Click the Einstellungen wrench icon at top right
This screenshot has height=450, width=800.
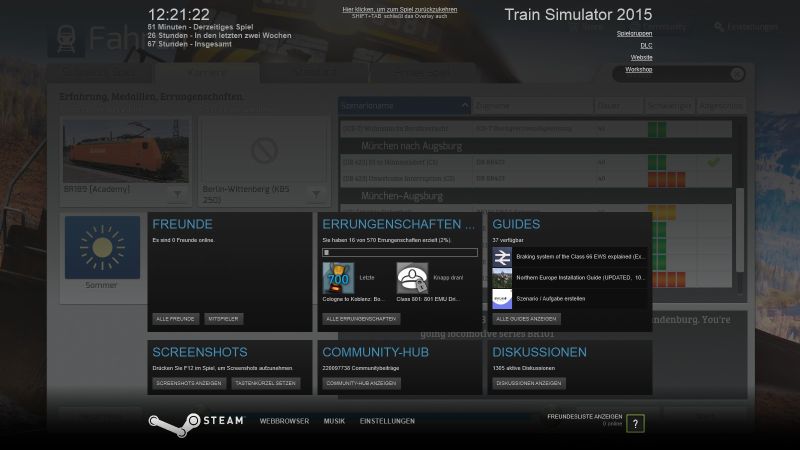pyautogui.click(x=719, y=27)
